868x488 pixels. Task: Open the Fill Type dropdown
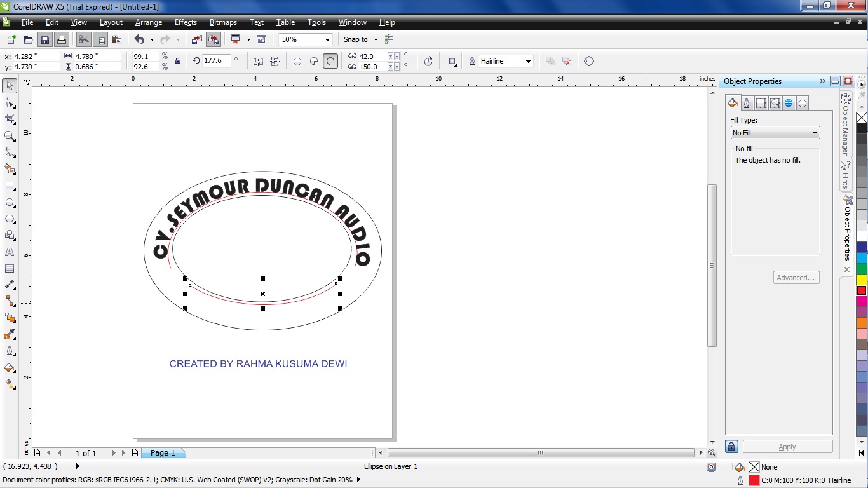(x=775, y=133)
